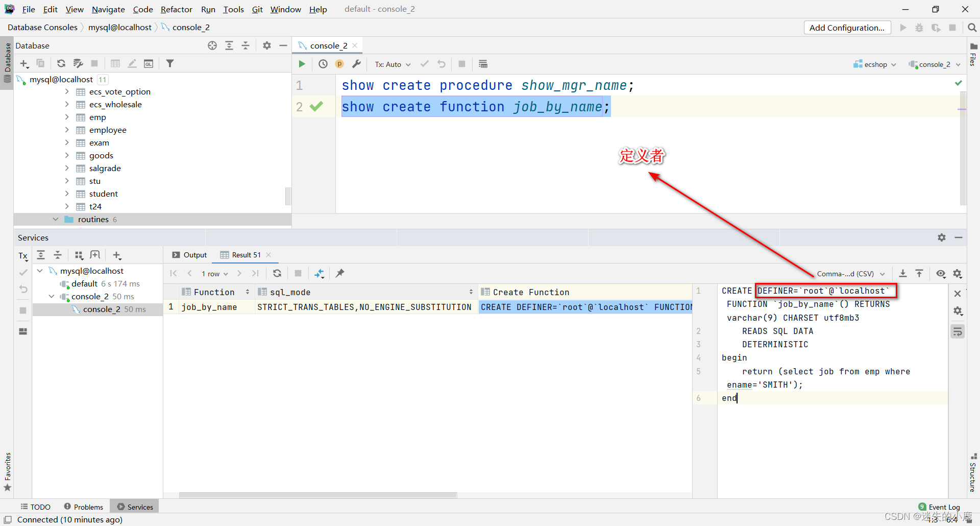Open the wrench settings icon in console toolbar
This screenshot has height=526, width=980.
pyautogui.click(x=356, y=64)
